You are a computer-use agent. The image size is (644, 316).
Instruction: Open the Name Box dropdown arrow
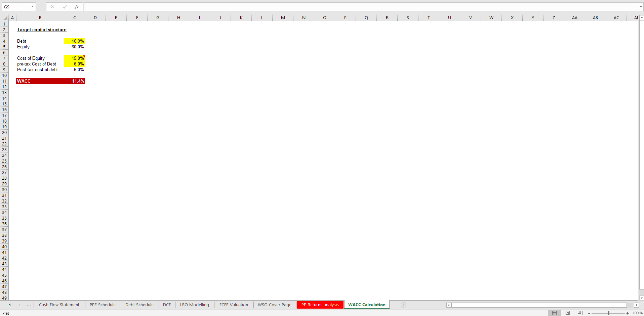point(32,6)
